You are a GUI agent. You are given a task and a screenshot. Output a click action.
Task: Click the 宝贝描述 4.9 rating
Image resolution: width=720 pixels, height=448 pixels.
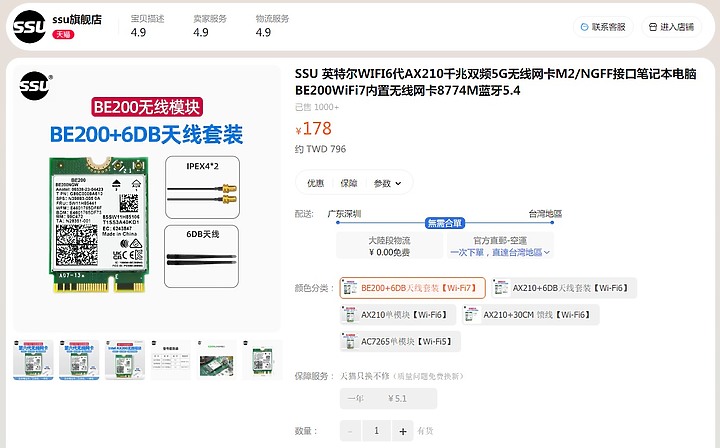click(x=147, y=26)
